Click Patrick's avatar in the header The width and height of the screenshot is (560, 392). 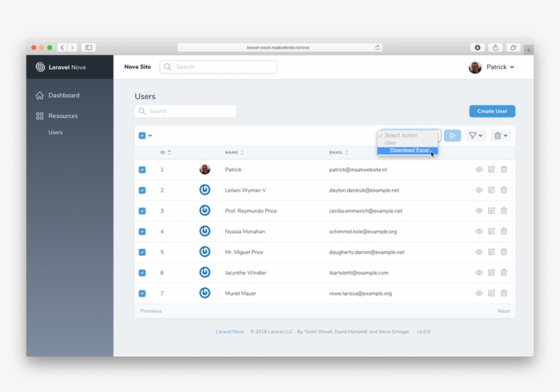coord(475,67)
